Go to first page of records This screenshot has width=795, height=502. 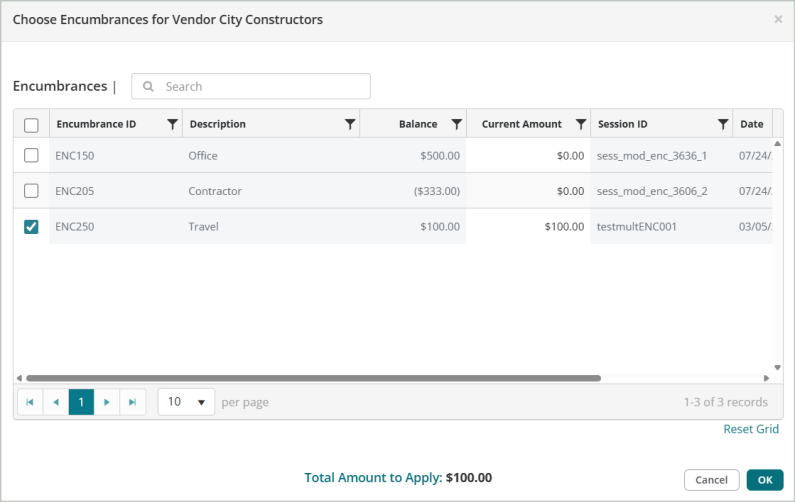[x=30, y=402]
